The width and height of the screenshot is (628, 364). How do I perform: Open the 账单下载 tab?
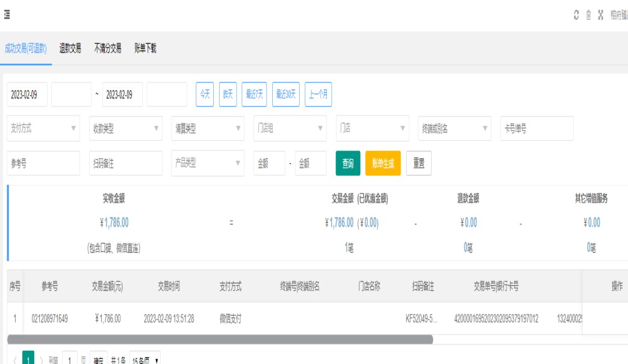coord(145,49)
